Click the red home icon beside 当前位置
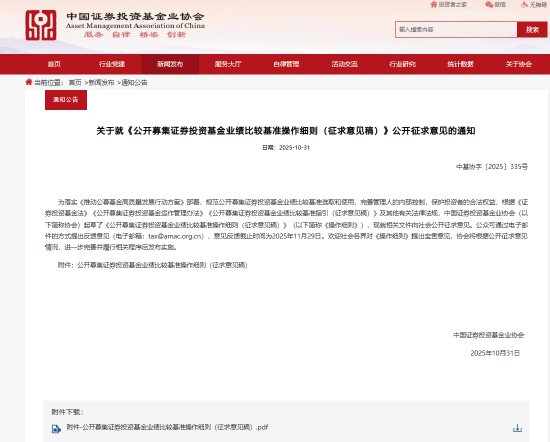 [29, 82]
